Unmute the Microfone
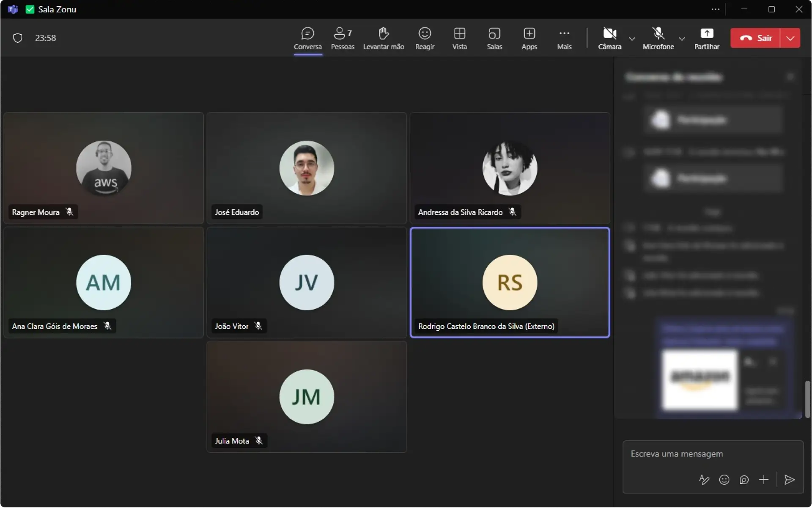Screen dimensions: 812x508 pos(658,38)
